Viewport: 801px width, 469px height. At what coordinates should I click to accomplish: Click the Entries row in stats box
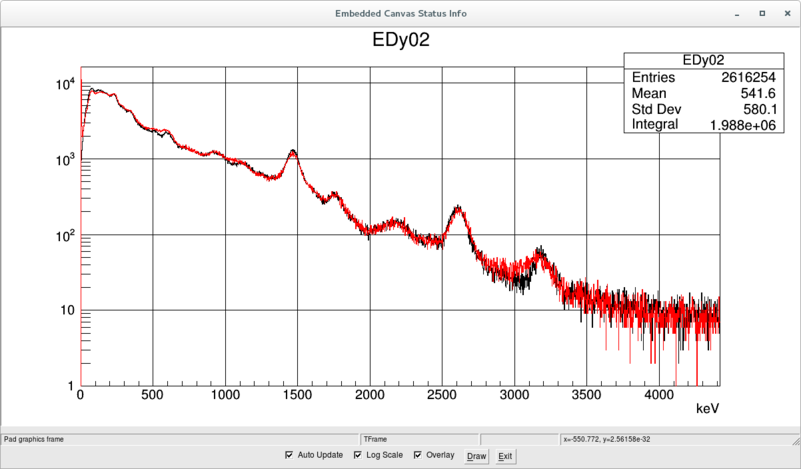[x=703, y=77]
